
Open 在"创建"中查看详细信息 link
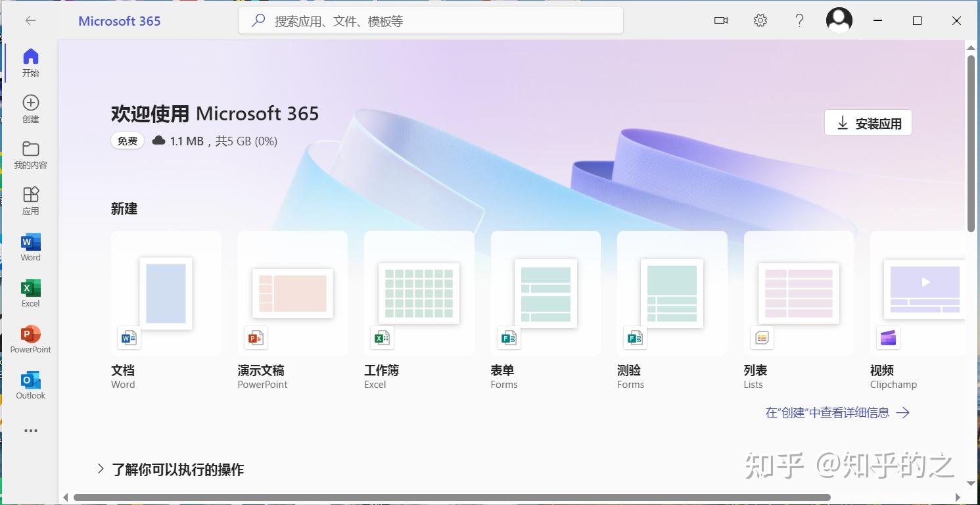point(837,413)
